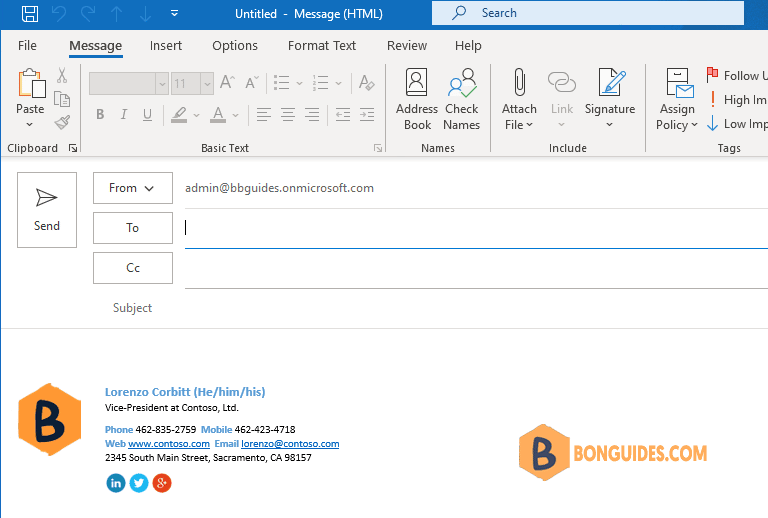Click the Undo arrow in the title bar

tap(59, 14)
